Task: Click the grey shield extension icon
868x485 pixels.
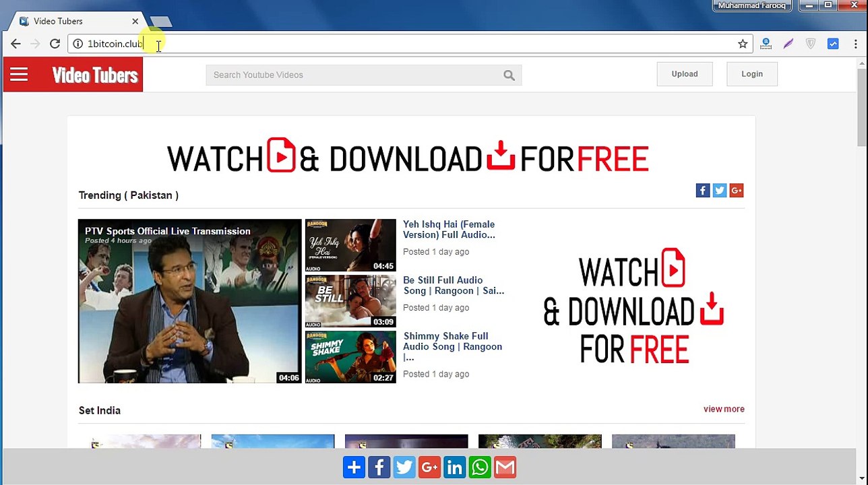Action: coord(811,44)
